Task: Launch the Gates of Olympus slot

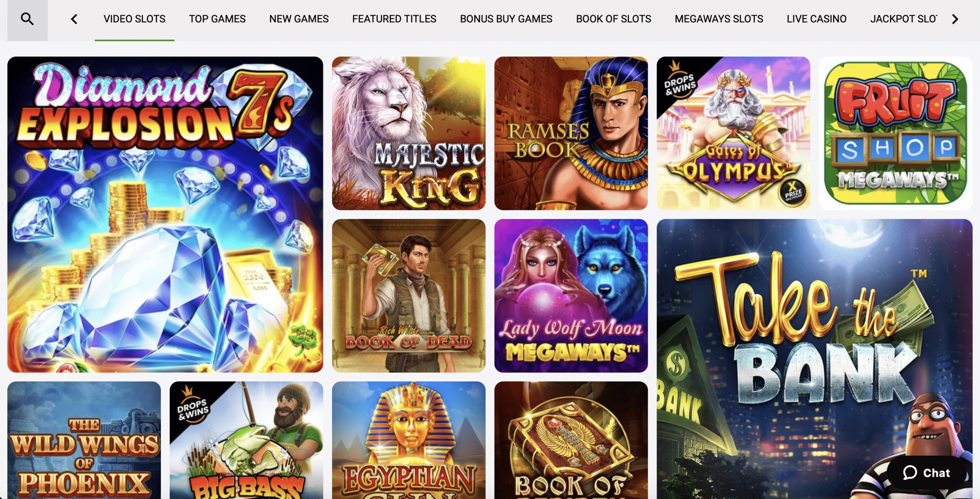Action: pyautogui.click(x=733, y=133)
